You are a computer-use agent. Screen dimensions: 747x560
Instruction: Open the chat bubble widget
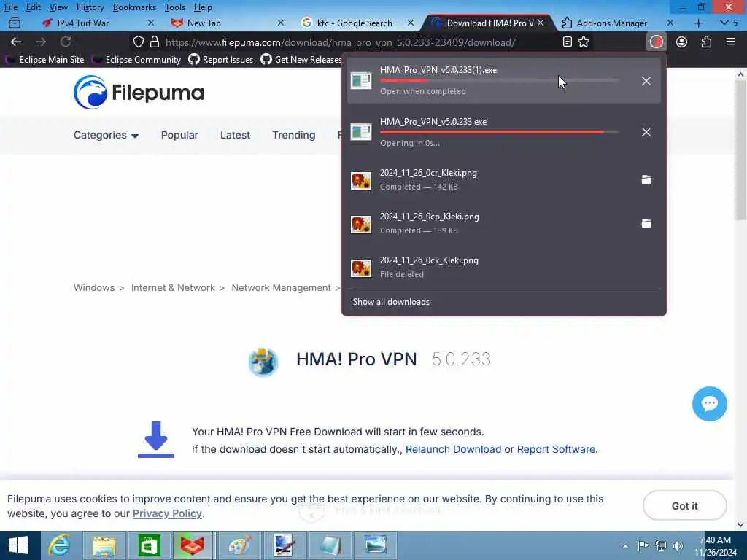(709, 404)
